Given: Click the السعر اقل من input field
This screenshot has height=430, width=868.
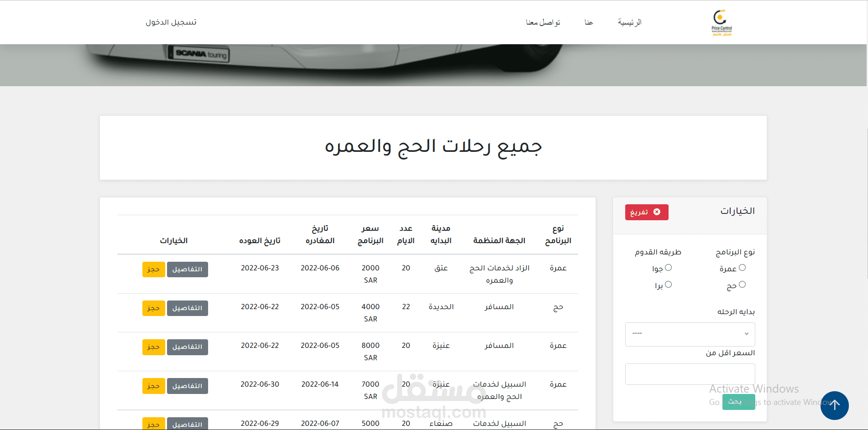Looking at the screenshot, I should tap(690, 374).
